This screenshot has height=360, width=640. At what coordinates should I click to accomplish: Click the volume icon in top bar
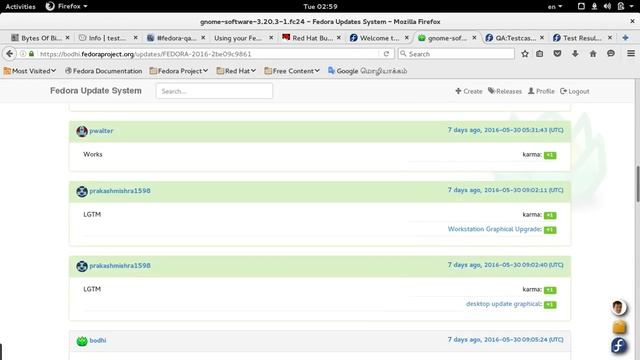(x=607, y=6)
